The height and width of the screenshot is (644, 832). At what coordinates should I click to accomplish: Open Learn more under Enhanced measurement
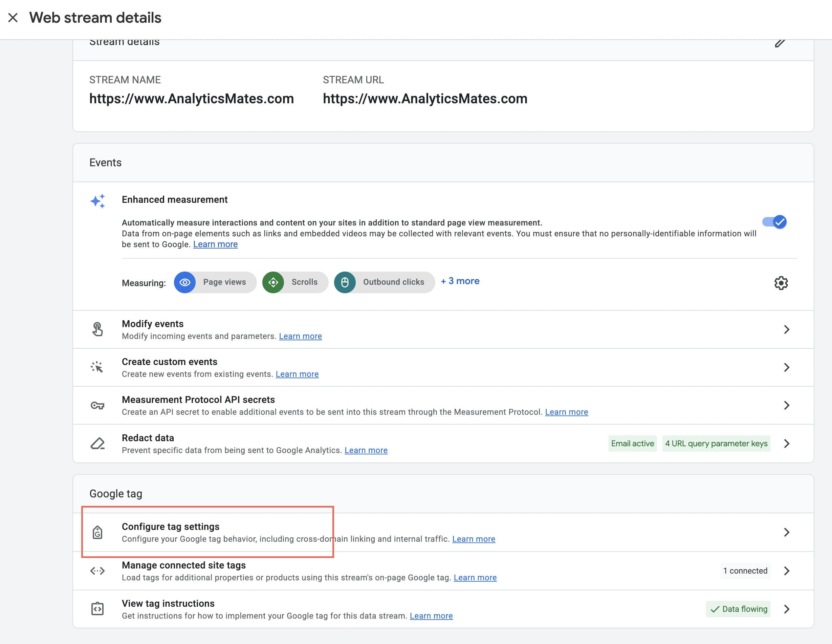pos(215,244)
